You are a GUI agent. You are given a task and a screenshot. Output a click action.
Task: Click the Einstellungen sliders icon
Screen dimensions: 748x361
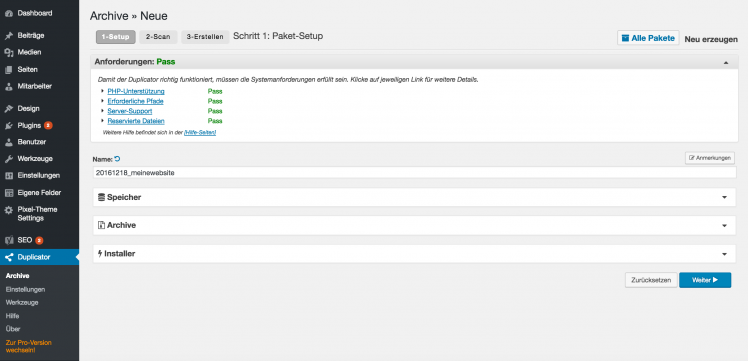(8, 175)
